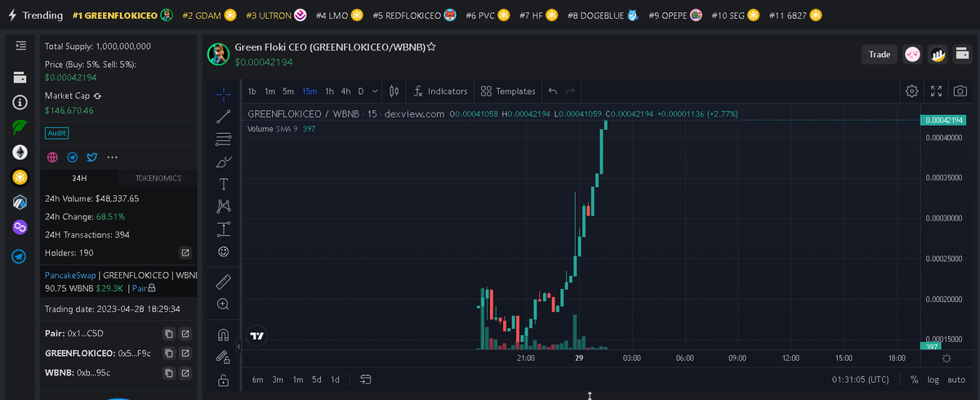Viewport: 980px width, 400px height.
Task: Set chart interval to 5m
Action: (288, 91)
